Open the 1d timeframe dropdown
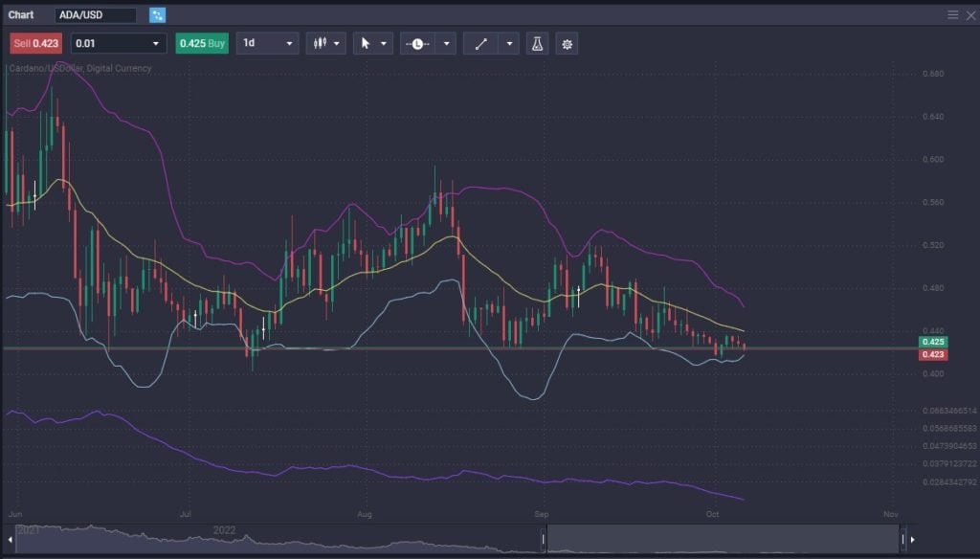 click(x=269, y=43)
